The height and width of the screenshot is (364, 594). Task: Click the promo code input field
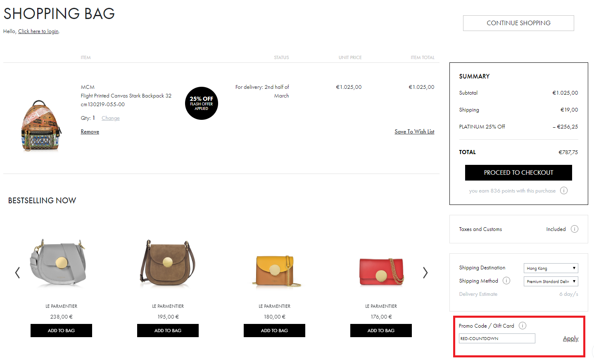click(497, 338)
